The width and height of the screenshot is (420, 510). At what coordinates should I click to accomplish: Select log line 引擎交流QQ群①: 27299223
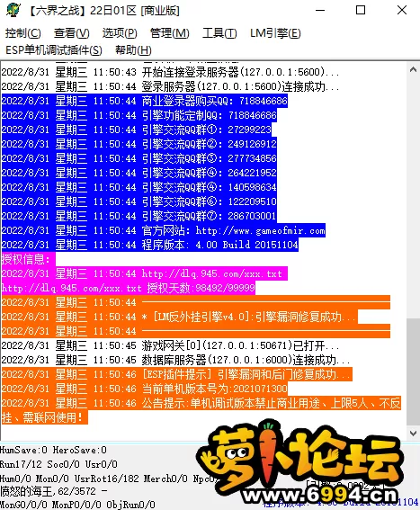(137, 130)
